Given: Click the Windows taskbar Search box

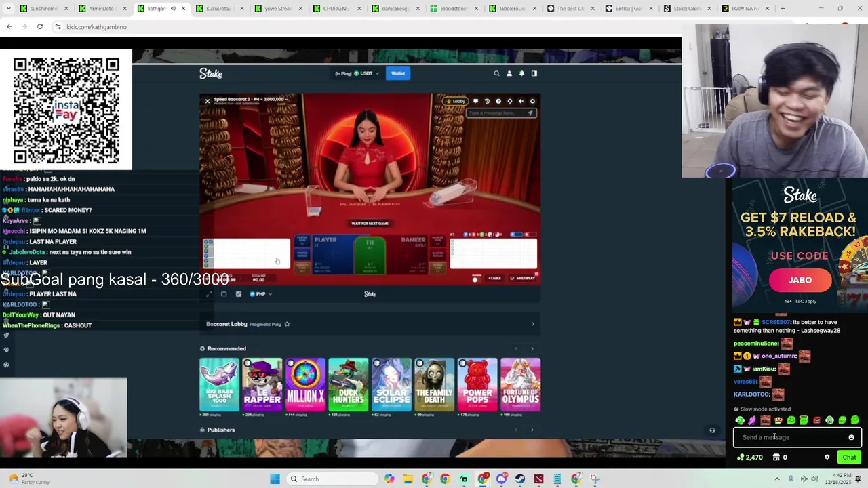Looking at the screenshot, I should [x=332, y=479].
